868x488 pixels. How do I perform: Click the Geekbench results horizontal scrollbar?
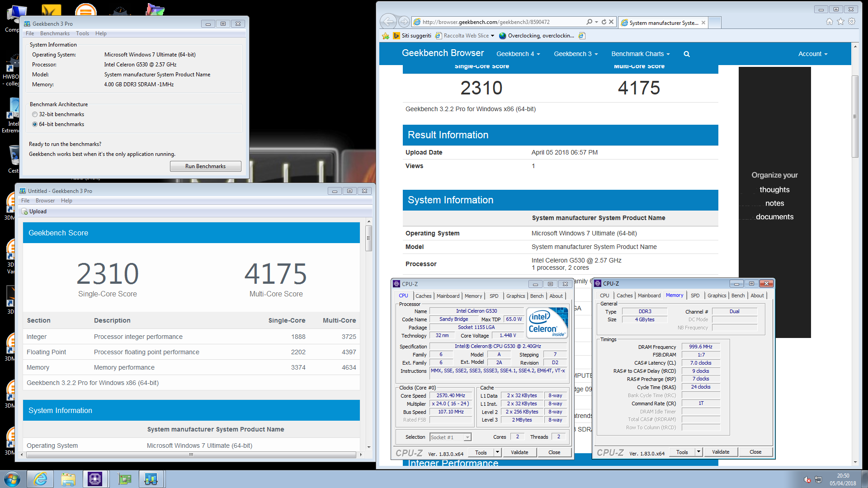point(191,455)
